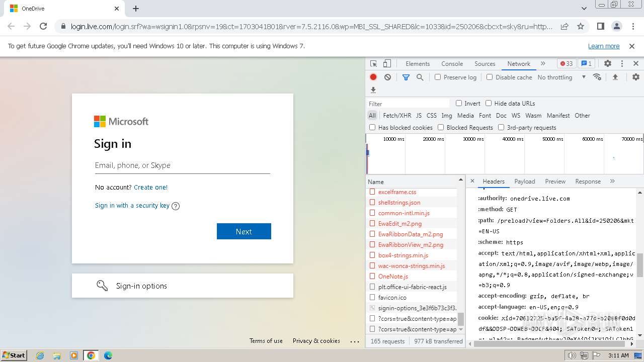
Task: Filter requests by Fetch/XHR
Action: click(x=397, y=115)
